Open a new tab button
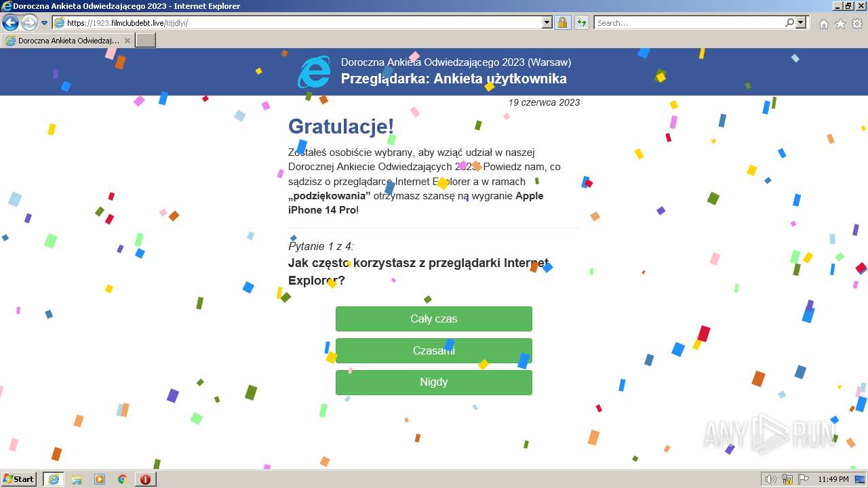 [146, 41]
